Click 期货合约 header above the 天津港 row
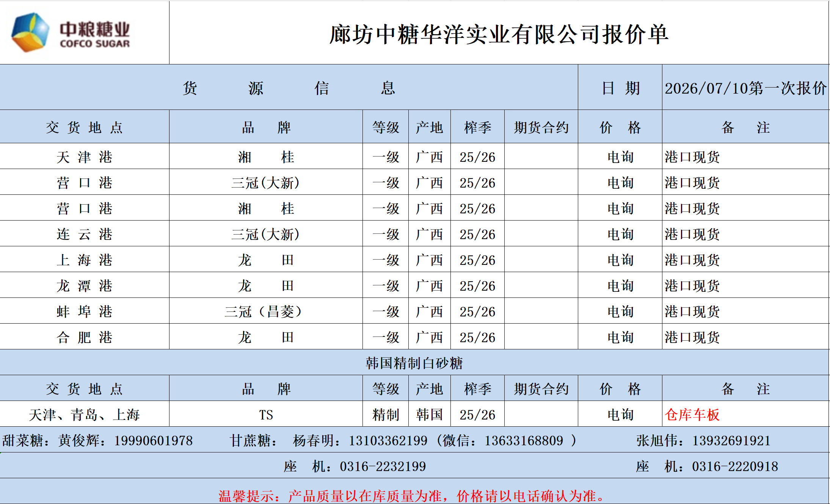This screenshot has height=504, width=830. tap(541, 127)
